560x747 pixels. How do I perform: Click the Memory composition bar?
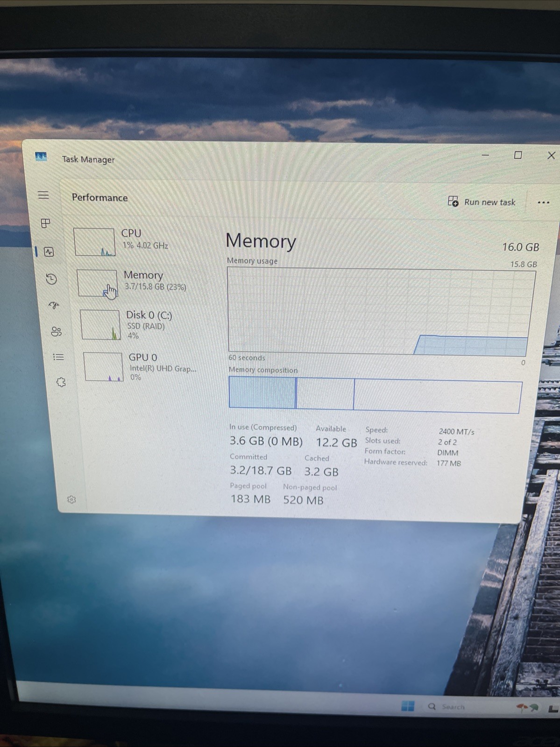[x=375, y=395]
